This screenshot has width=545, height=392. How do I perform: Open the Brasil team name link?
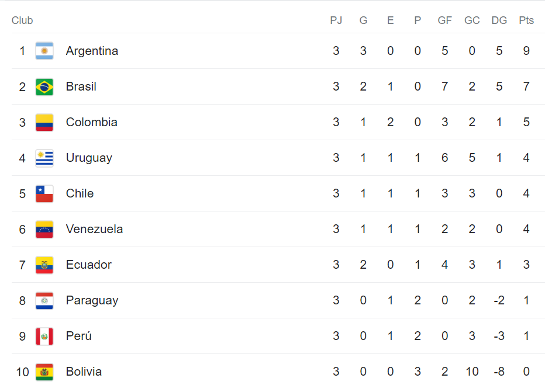pos(81,86)
